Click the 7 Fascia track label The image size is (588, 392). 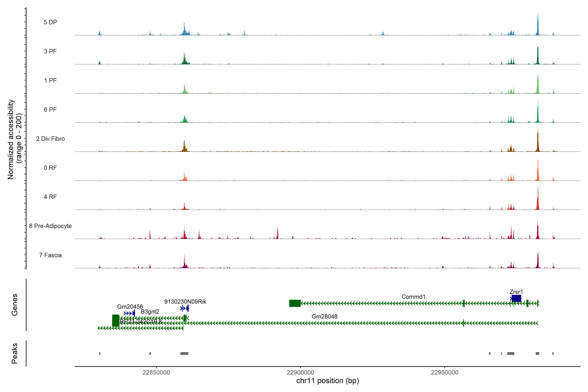point(50,255)
